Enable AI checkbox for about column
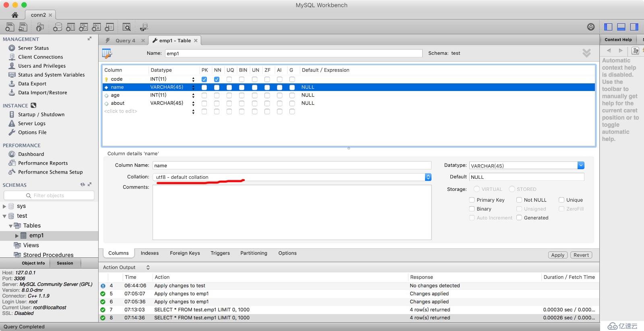This screenshot has width=644, height=331. [279, 103]
